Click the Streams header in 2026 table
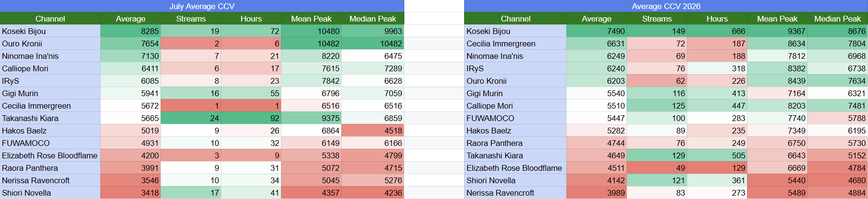This screenshot has height=199, width=868. [657, 19]
